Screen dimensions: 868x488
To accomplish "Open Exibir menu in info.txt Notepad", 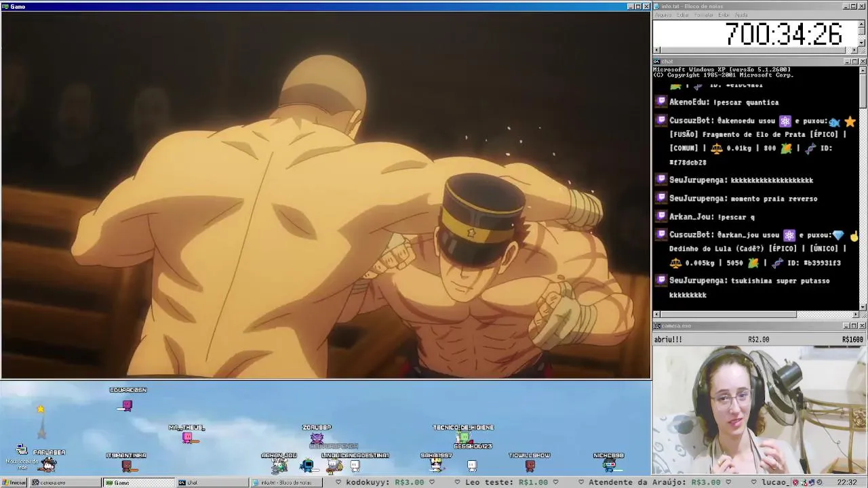I will (724, 15).
